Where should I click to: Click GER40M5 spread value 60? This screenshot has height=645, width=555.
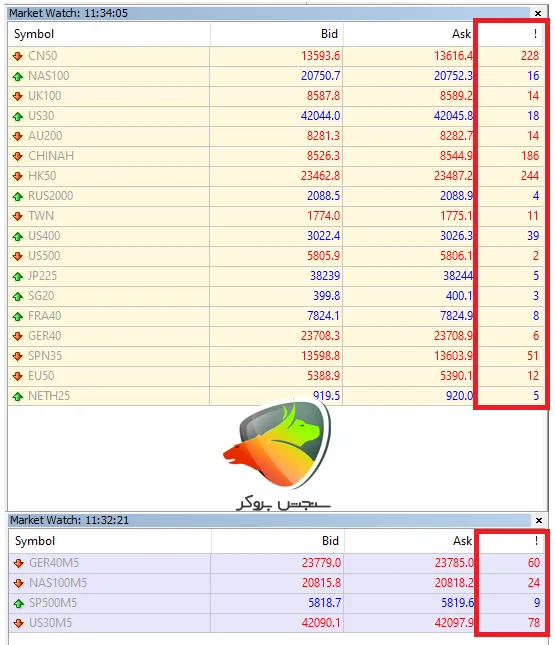534,563
